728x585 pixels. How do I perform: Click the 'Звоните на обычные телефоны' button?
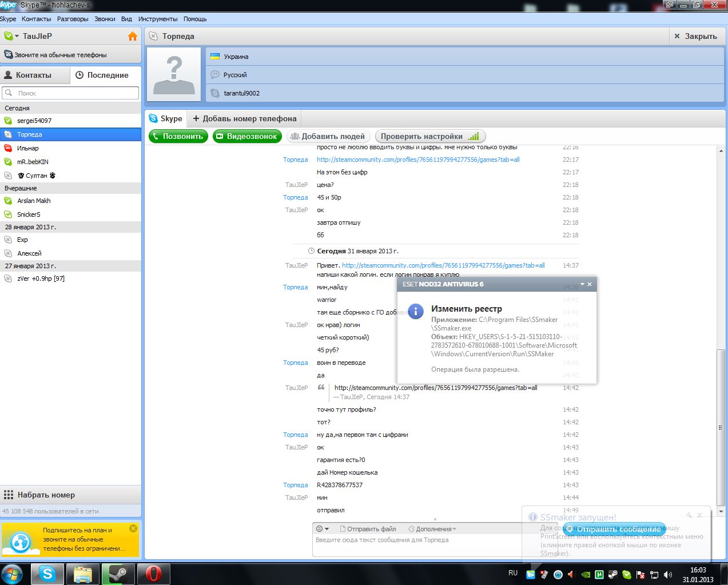click(71, 55)
